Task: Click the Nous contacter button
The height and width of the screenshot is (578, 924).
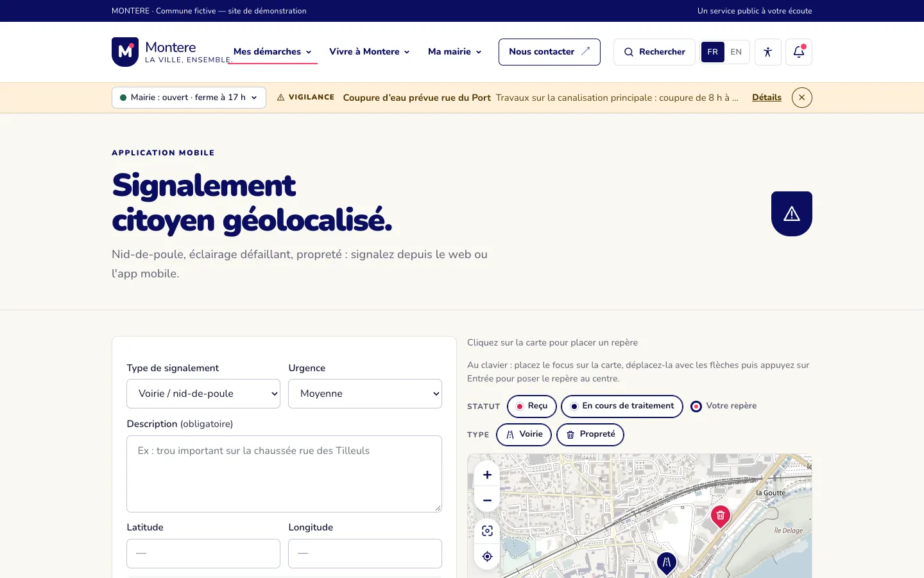Action: [549, 52]
